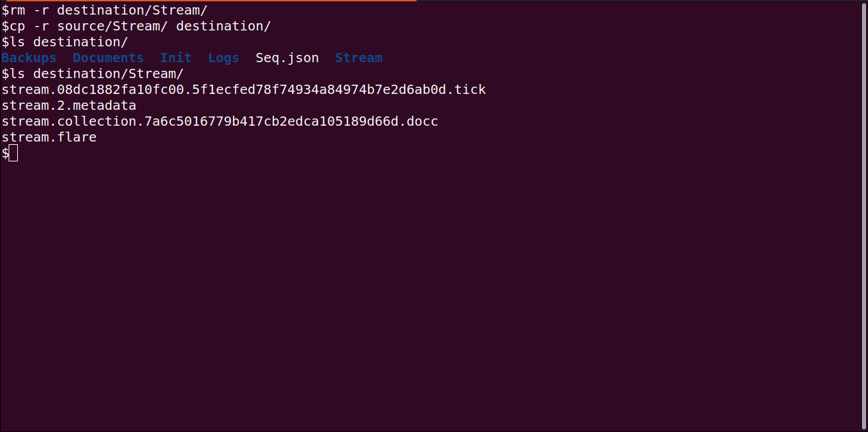Click the Seq.json file name
Viewport: 868px width, 432px height.
(287, 58)
